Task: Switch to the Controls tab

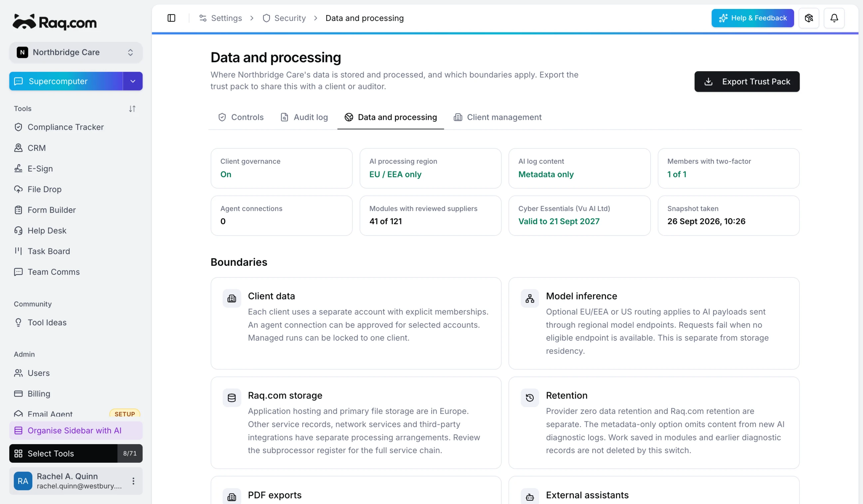Action: click(x=241, y=117)
